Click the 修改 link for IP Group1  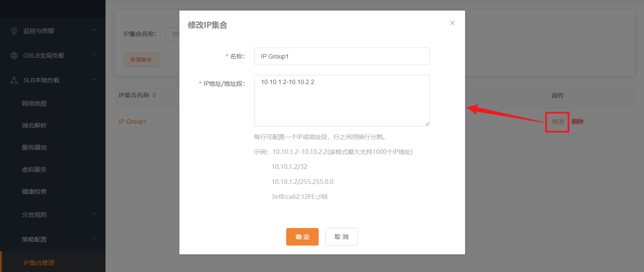coord(558,121)
